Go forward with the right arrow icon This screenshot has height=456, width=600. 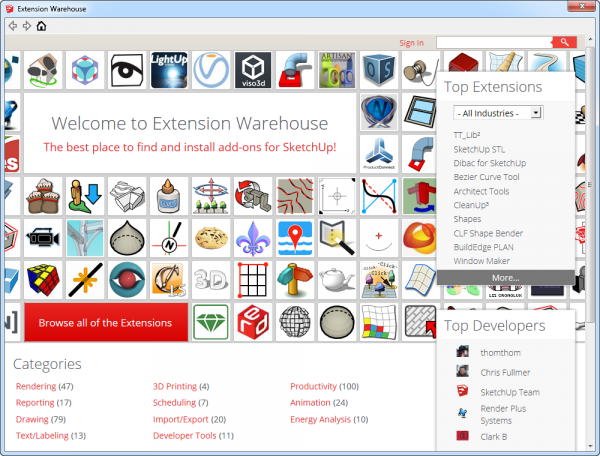[27, 26]
